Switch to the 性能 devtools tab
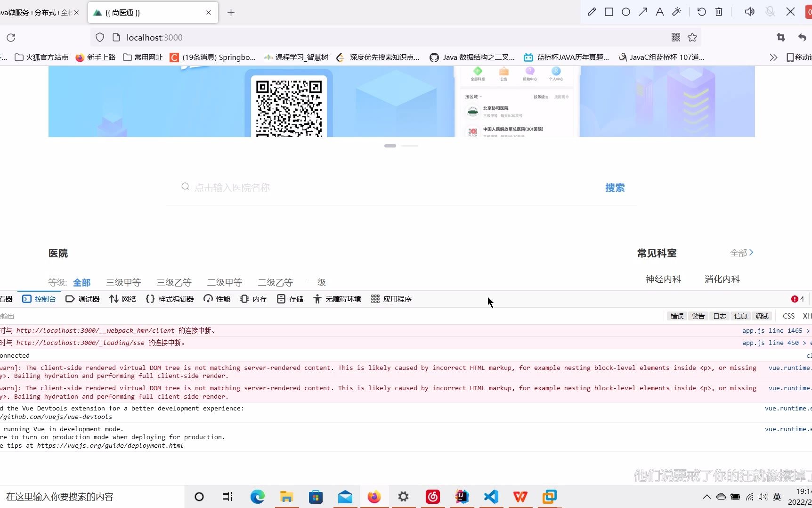The width and height of the screenshot is (812, 508). click(217, 299)
